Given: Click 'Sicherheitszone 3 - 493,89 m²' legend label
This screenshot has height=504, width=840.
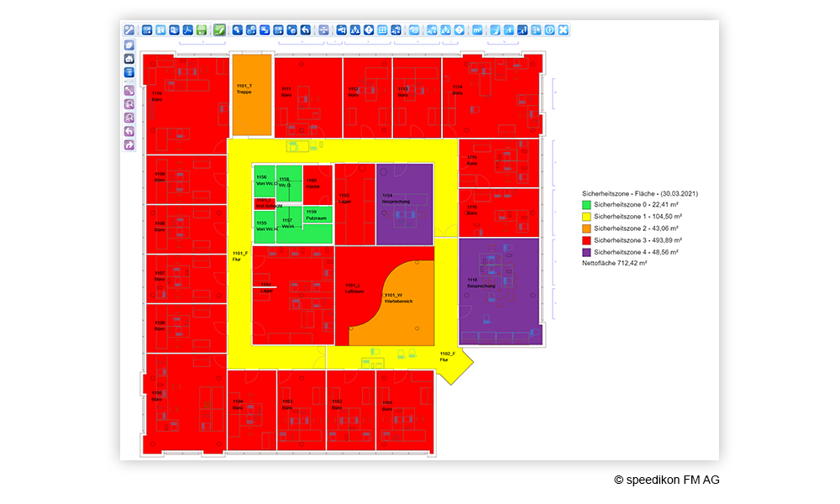Looking at the screenshot, I should [638, 240].
